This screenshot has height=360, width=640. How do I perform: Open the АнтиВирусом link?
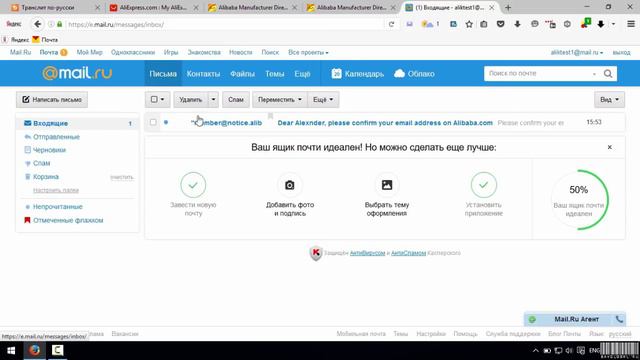[367, 253]
